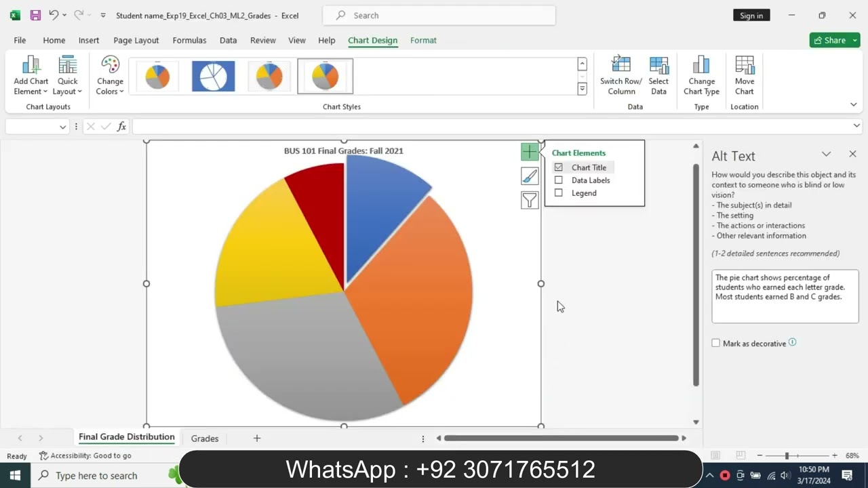Image resolution: width=868 pixels, height=488 pixels.
Task: Open the View tab
Action: pos(297,40)
